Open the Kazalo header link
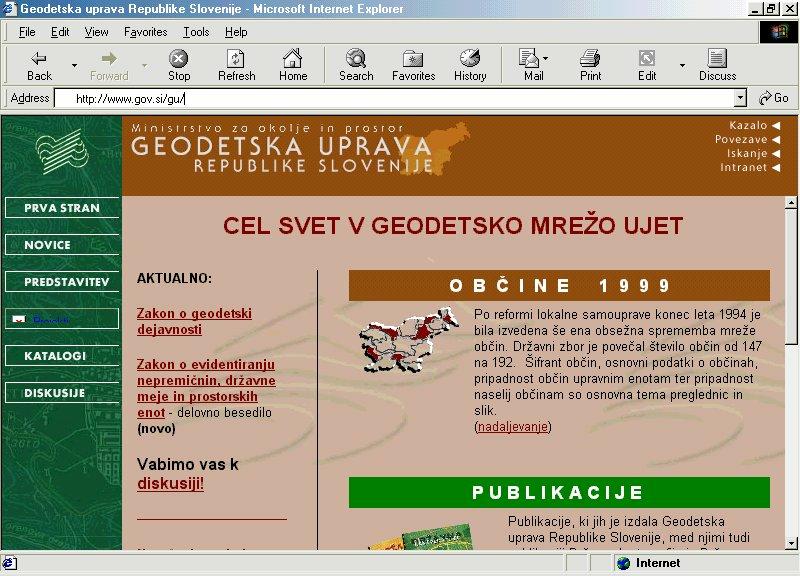This screenshot has height=576, width=800. point(747,126)
